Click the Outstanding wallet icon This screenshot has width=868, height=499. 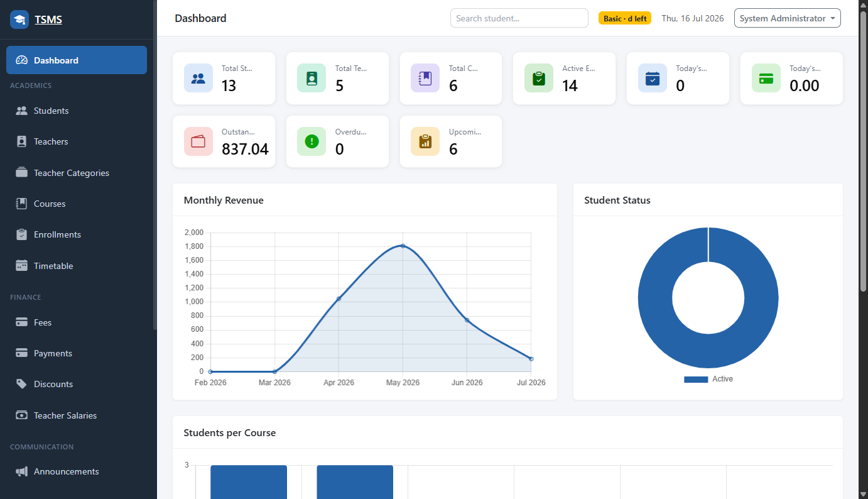198,141
